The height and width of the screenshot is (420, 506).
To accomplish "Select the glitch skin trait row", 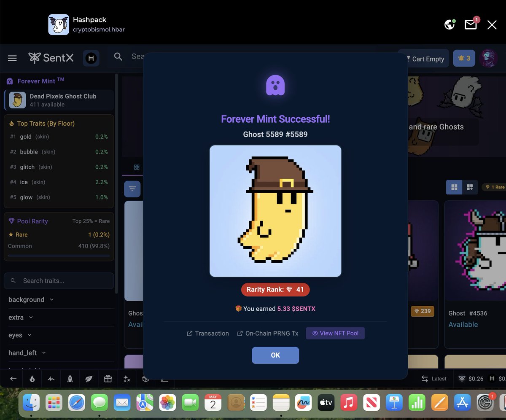I will click(x=59, y=167).
